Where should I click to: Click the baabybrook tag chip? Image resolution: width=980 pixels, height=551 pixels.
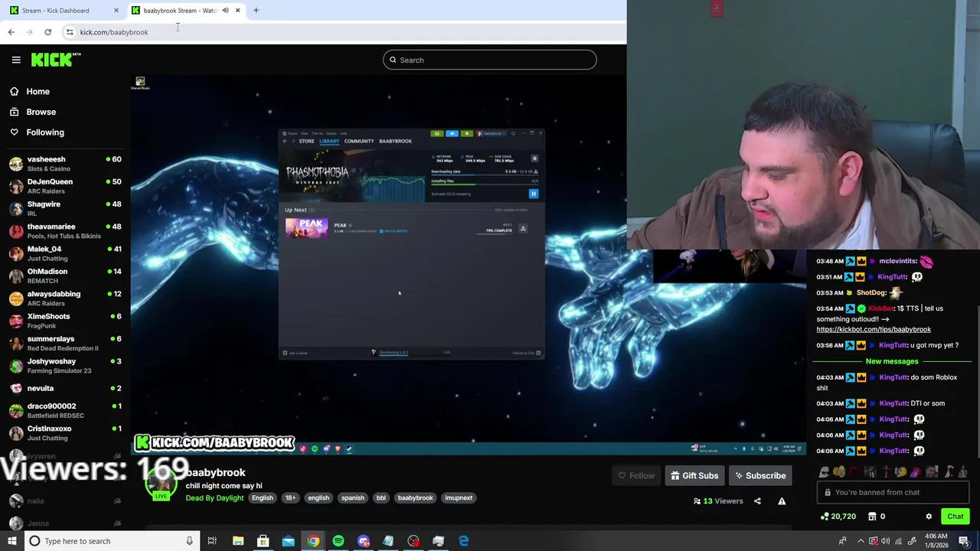[415, 498]
